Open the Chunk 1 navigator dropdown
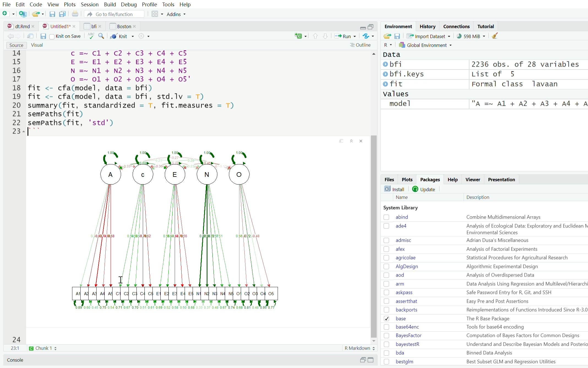 click(43, 348)
